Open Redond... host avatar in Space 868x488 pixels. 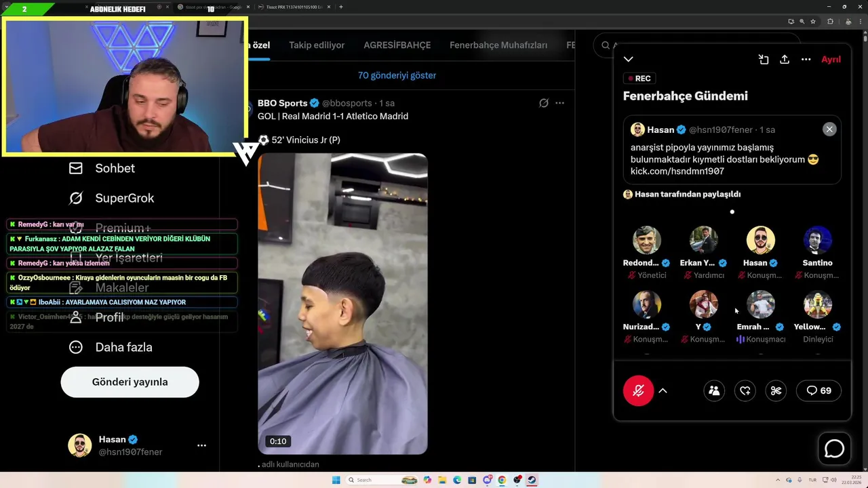coord(647,240)
